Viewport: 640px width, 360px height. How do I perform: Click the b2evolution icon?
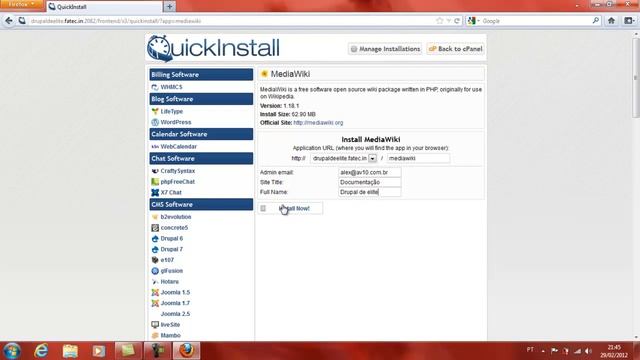155,217
